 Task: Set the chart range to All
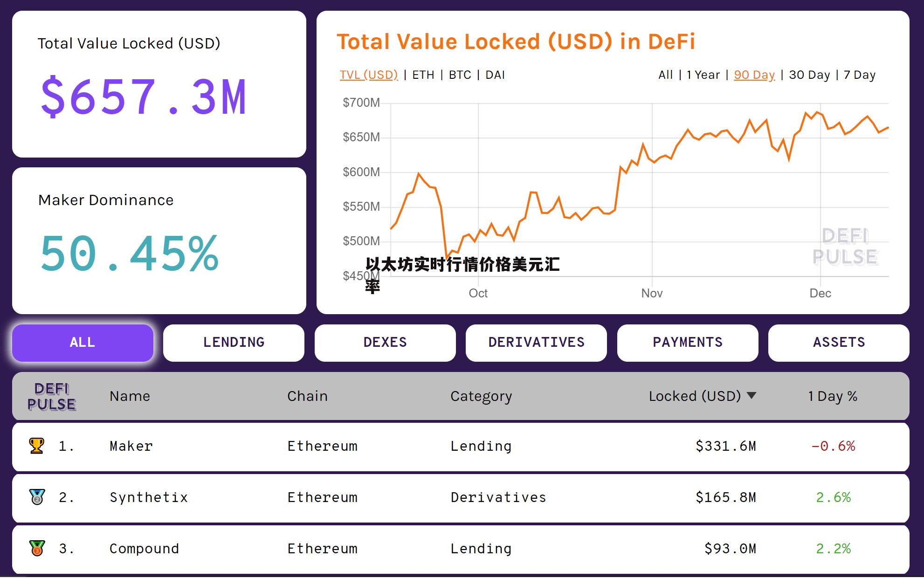665,75
